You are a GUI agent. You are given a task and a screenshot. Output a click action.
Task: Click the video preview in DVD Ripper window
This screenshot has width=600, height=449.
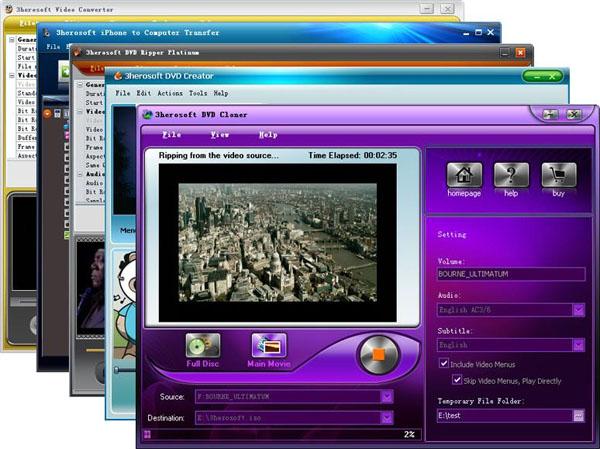(x=91, y=289)
